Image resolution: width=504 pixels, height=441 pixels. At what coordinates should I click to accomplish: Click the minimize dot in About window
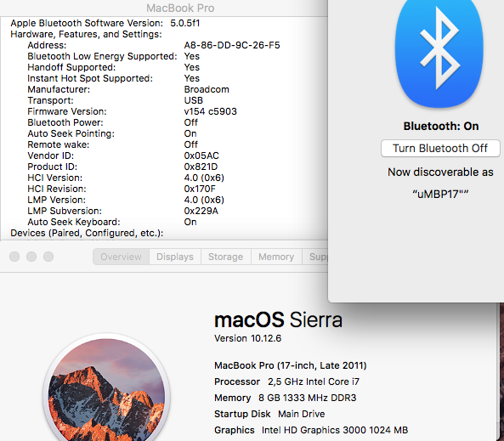(31, 257)
